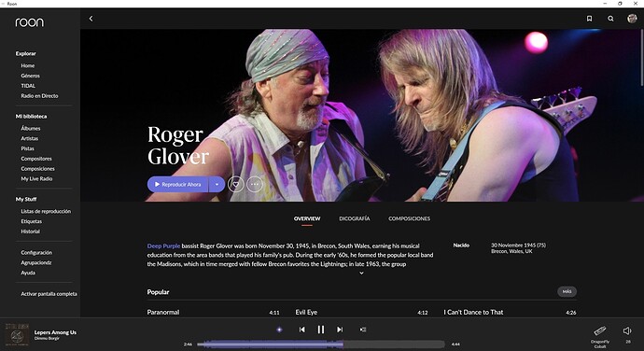The height and width of the screenshot is (351, 644).
Task: Expand the biography with the chevron
Action: pos(361,273)
